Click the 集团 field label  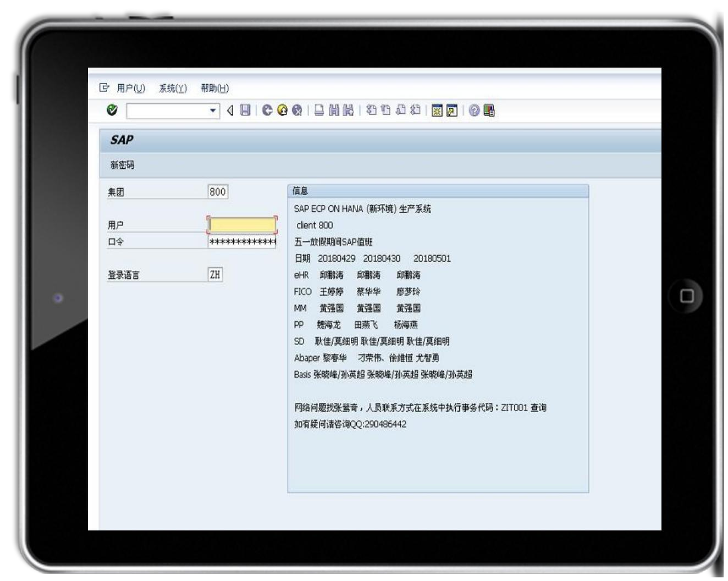pyautogui.click(x=116, y=192)
